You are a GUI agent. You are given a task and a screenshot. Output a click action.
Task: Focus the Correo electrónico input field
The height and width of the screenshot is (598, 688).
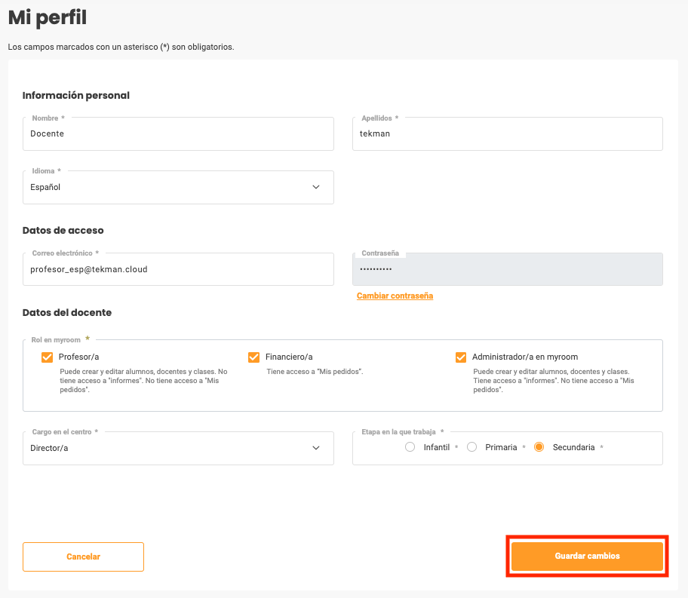point(178,269)
